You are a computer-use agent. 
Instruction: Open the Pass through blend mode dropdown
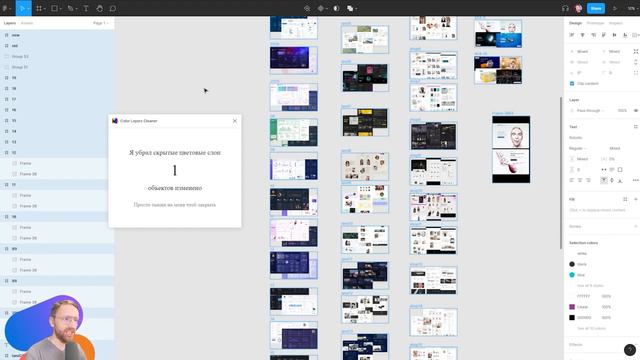click(x=591, y=111)
